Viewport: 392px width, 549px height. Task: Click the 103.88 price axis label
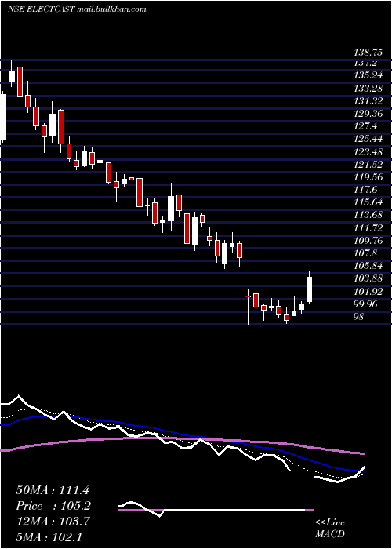368,278
